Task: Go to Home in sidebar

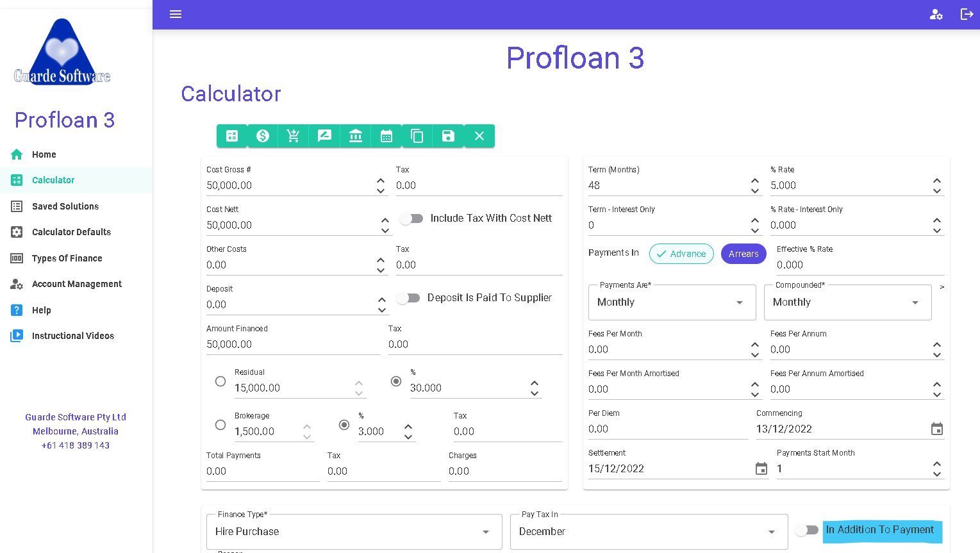Action: (76, 154)
